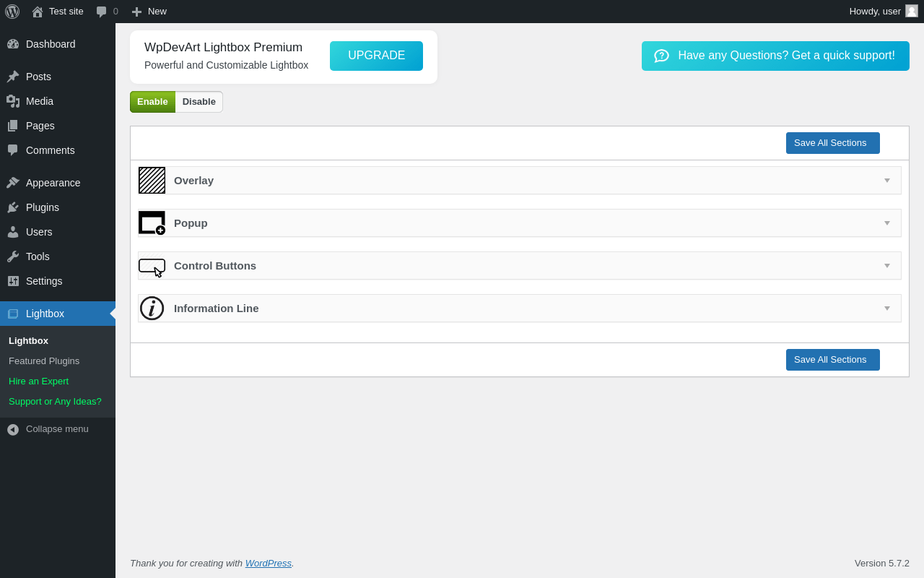Click the Information Line info icon
The image size is (924, 578).
(152, 309)
